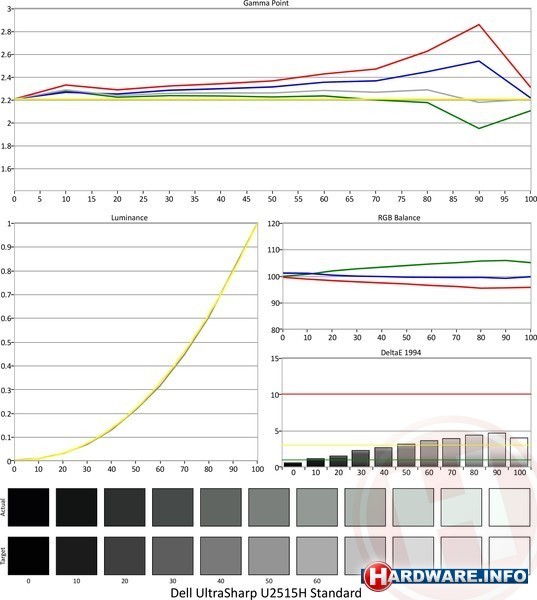
Task: Click the DeltaE bar at gray level 90
Action: coord(497,450)
